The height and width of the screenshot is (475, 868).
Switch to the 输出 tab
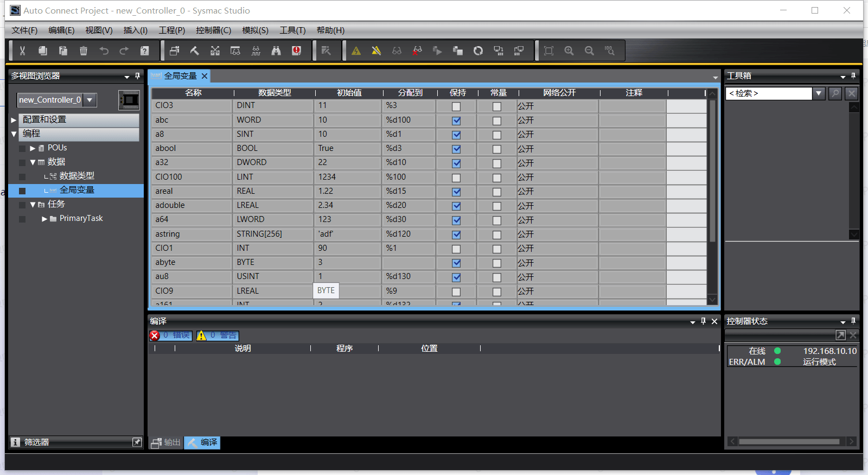click(166, 442)
